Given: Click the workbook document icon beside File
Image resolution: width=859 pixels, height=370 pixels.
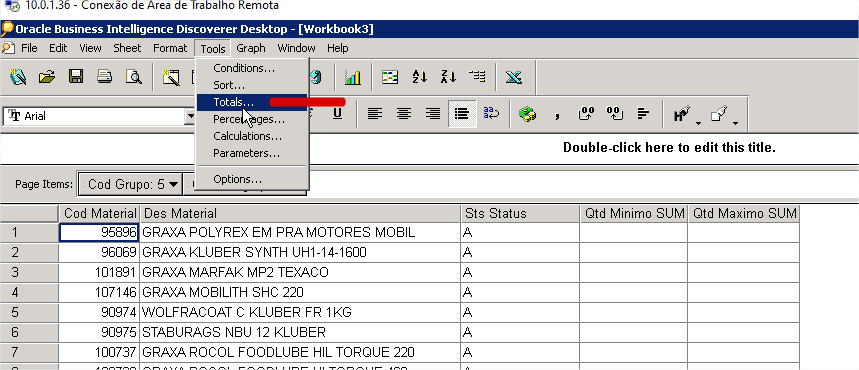Looking at the screenshot, I should pos(8,48).
